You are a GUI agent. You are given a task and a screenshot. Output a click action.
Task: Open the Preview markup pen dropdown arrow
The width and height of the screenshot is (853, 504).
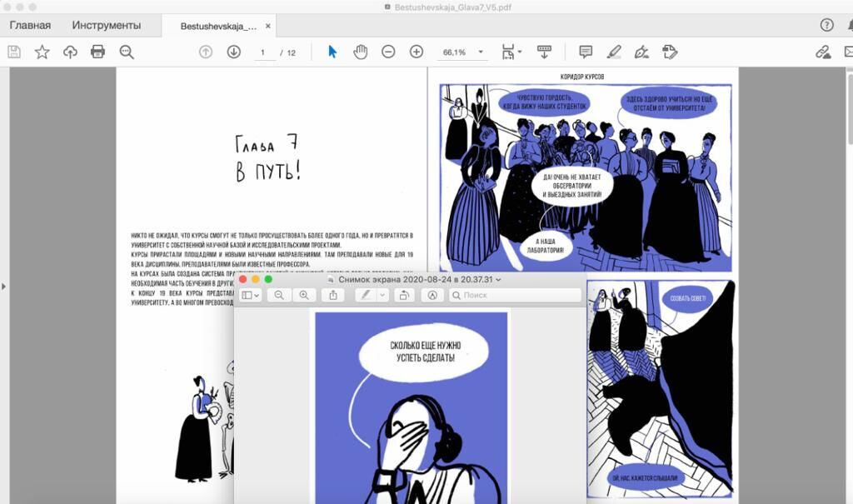pyautogui.click(x=382, y=295)
